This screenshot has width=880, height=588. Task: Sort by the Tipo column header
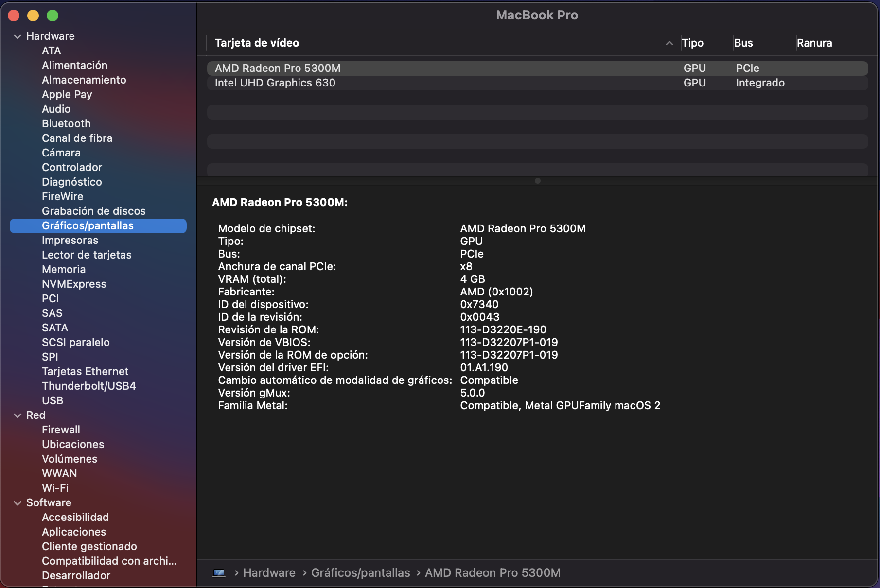tap(692, 43)
